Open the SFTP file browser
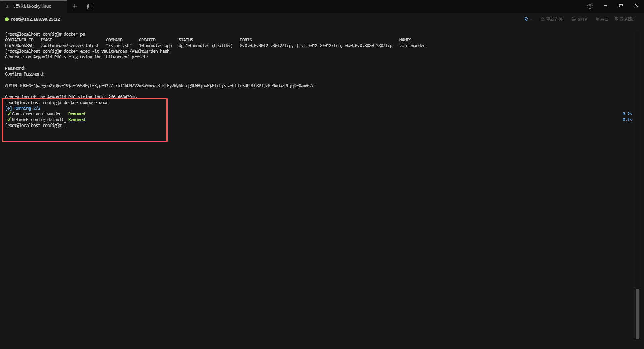 pos(579,19)
